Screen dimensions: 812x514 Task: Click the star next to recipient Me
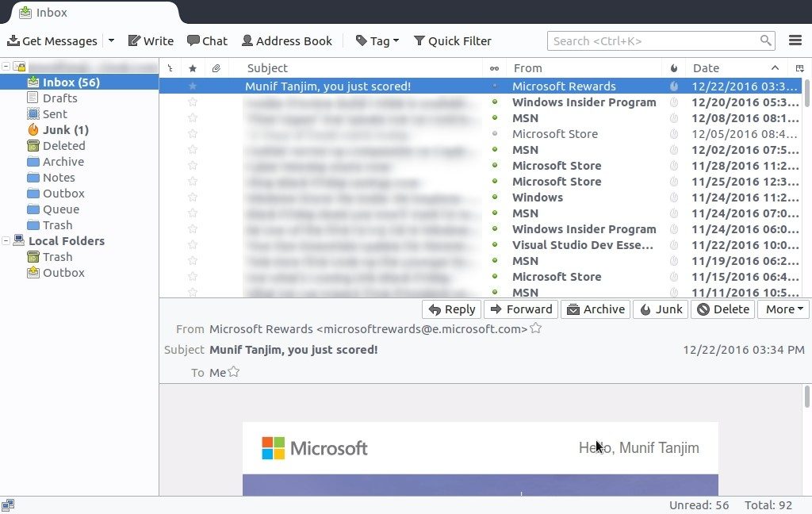(x=234, y=371)
